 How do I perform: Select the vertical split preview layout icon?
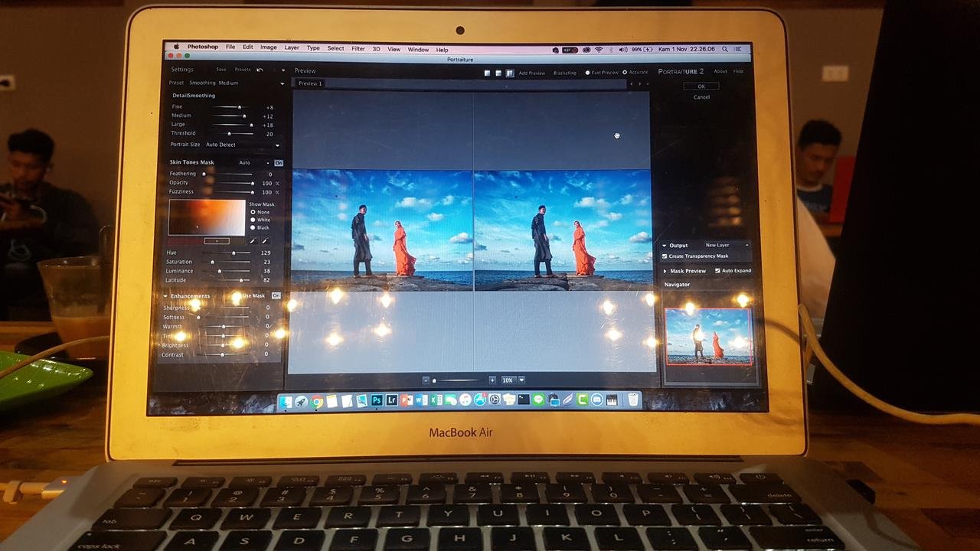pyautogui.click(x=510, y=73)
